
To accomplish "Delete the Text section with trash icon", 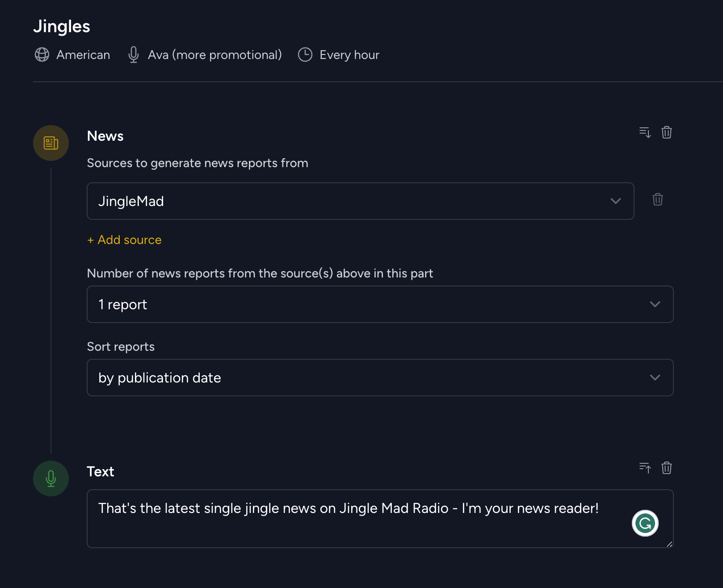I will [667, 468].
